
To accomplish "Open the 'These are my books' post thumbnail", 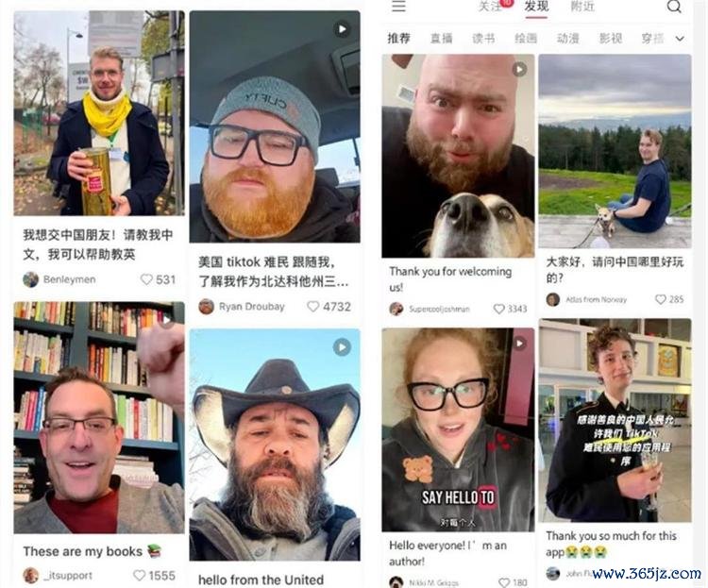I will tap(99, 418).
